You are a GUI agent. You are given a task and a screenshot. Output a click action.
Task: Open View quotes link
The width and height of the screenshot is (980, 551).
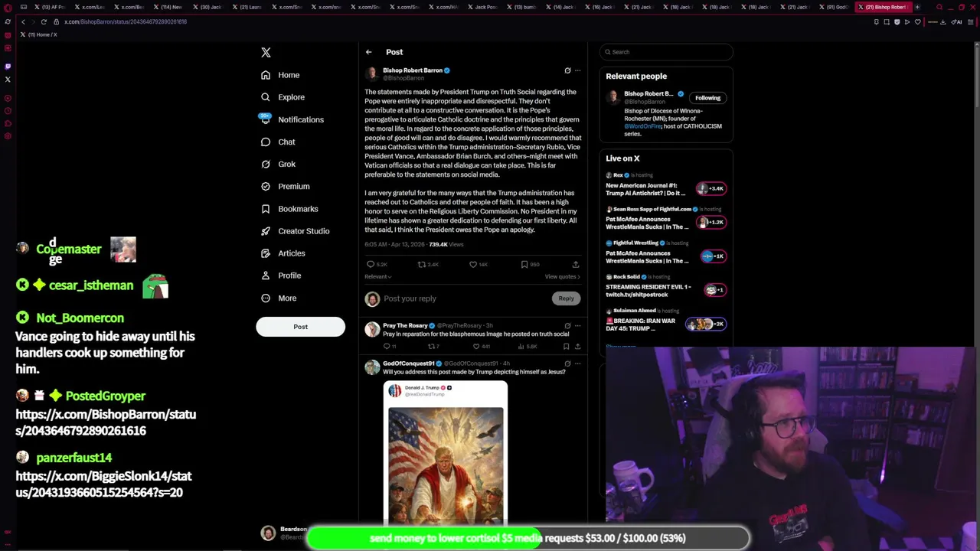pos(563,277)
